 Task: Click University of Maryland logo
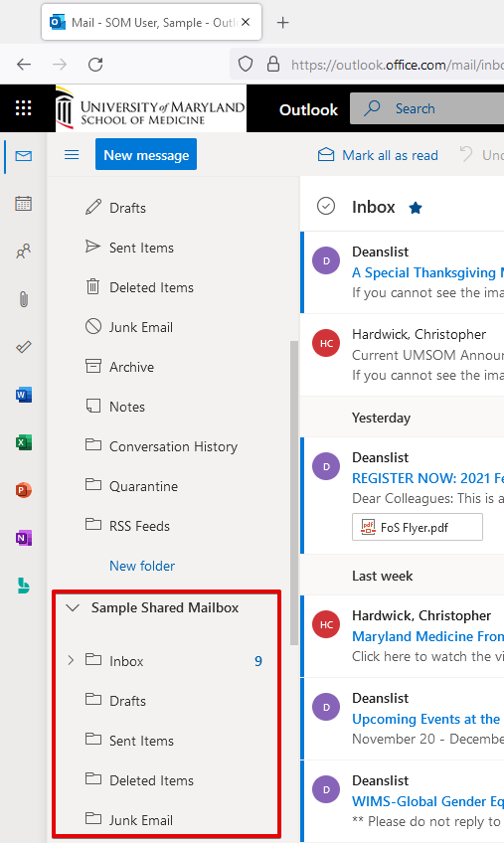pos(151,108)
